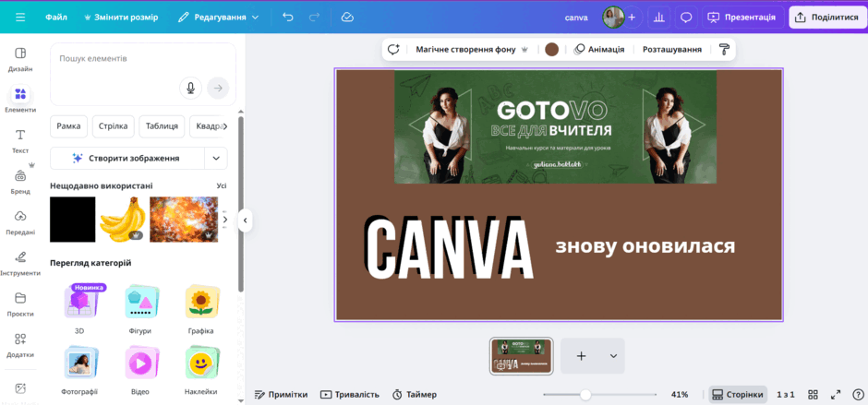Click Створити зображення button
Screen dimensions: 868x405
click(127, 159)
